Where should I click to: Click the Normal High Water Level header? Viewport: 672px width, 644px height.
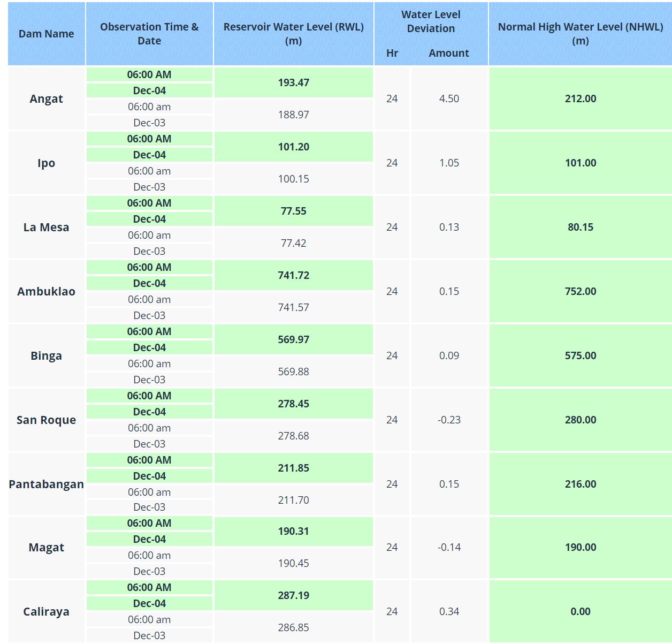tap(580, 34)
